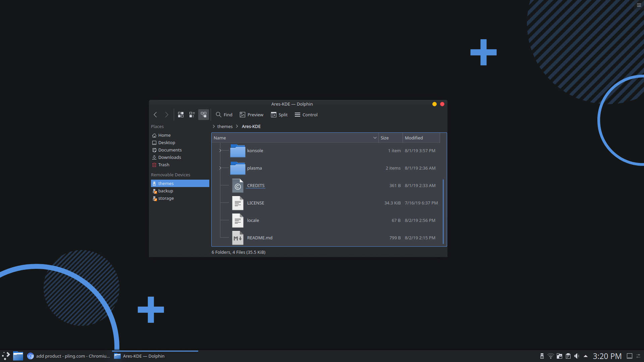Open removable device notifier tray icon

(542, 356)
